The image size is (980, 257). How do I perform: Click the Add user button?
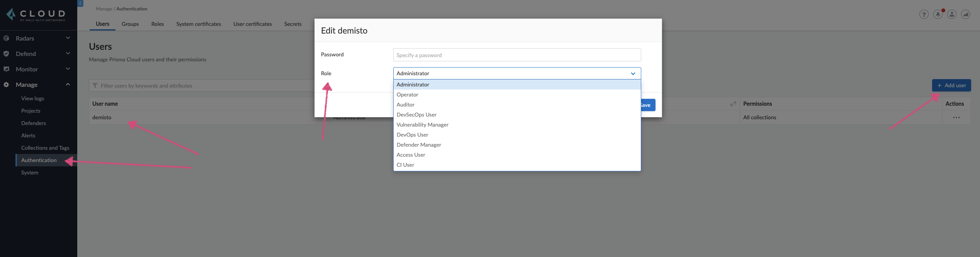951,85
